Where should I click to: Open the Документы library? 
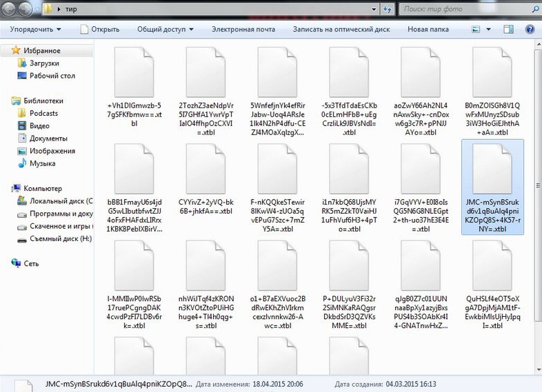click(x=48, y=138)
